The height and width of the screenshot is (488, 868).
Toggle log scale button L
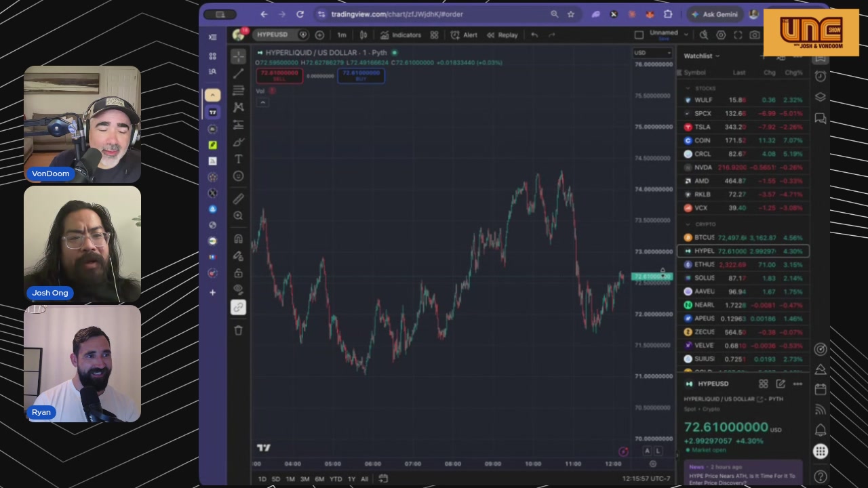656,451
